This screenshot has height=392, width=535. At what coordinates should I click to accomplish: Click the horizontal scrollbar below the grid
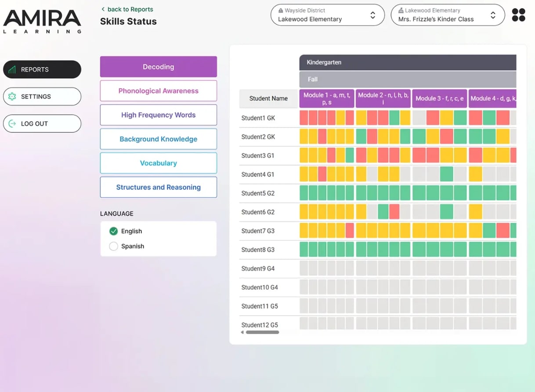tap(264, 332)
